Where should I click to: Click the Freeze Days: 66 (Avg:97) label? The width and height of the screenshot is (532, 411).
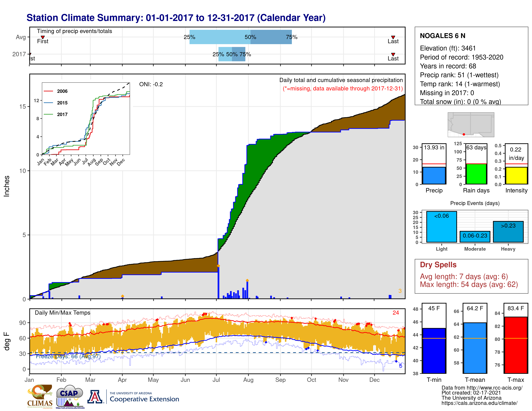coord(68,356)
